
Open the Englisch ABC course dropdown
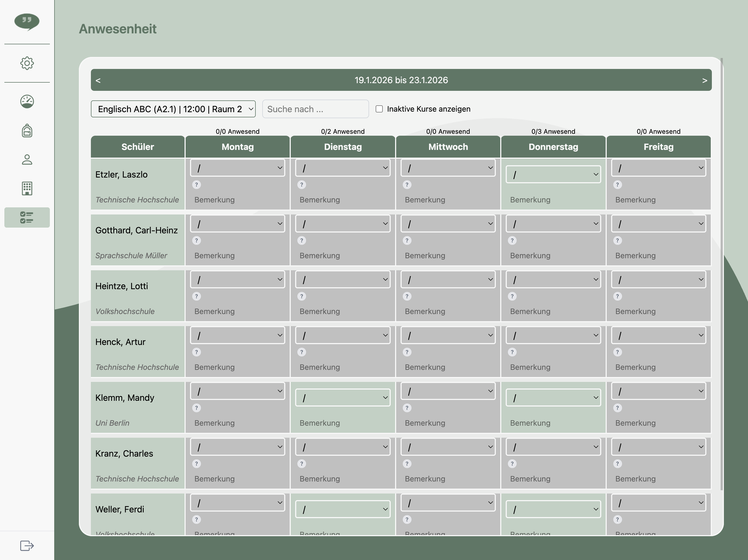[x=173, y=109]
